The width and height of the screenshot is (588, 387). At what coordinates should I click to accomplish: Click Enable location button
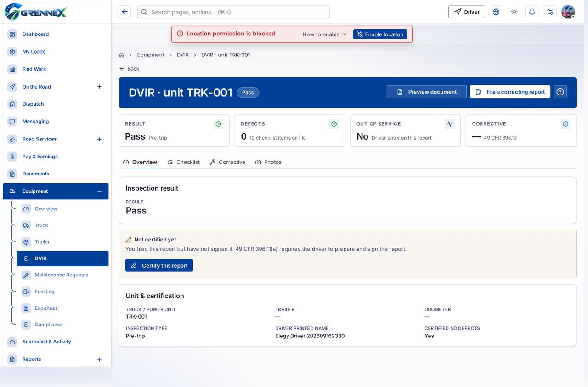tap(380, 34)
